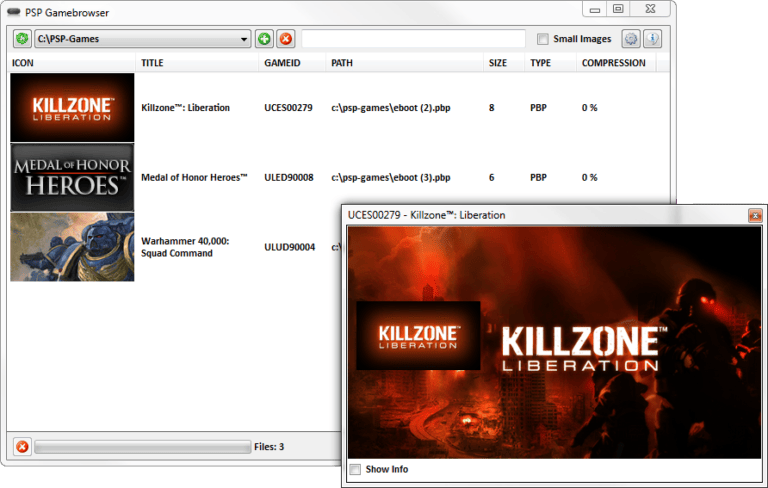Click the red remove folder button

(x=285, y=39)
